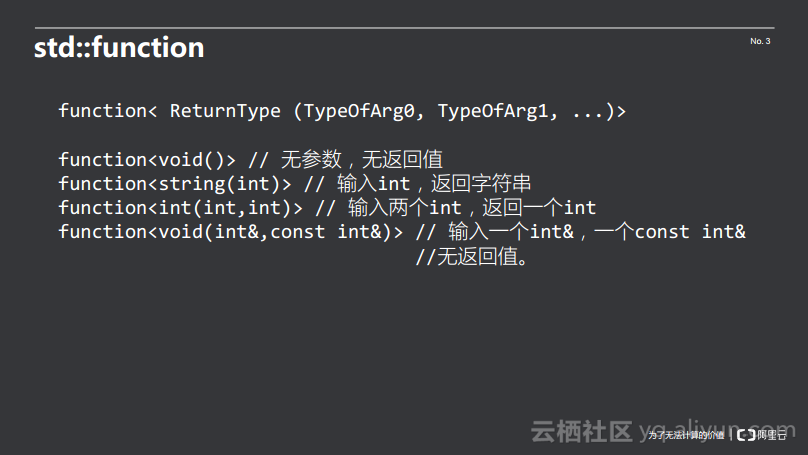Click the 阿里云 brand text
The image size is (808, 455).
771,435
